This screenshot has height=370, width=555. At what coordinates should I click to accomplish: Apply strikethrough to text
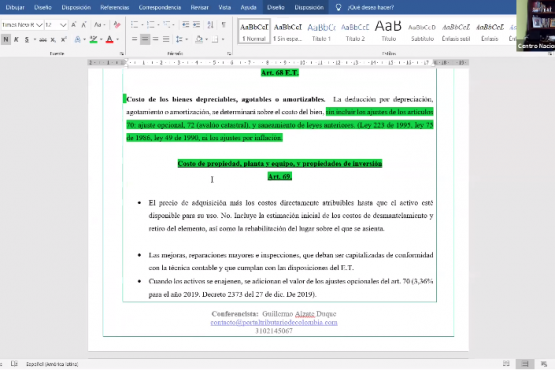[x=43, y=40]
